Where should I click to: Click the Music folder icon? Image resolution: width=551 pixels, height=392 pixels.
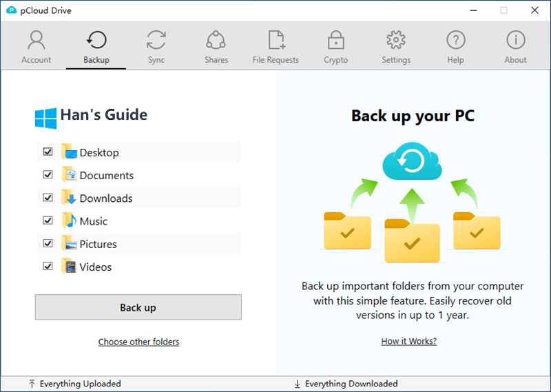tap(69, 220)
